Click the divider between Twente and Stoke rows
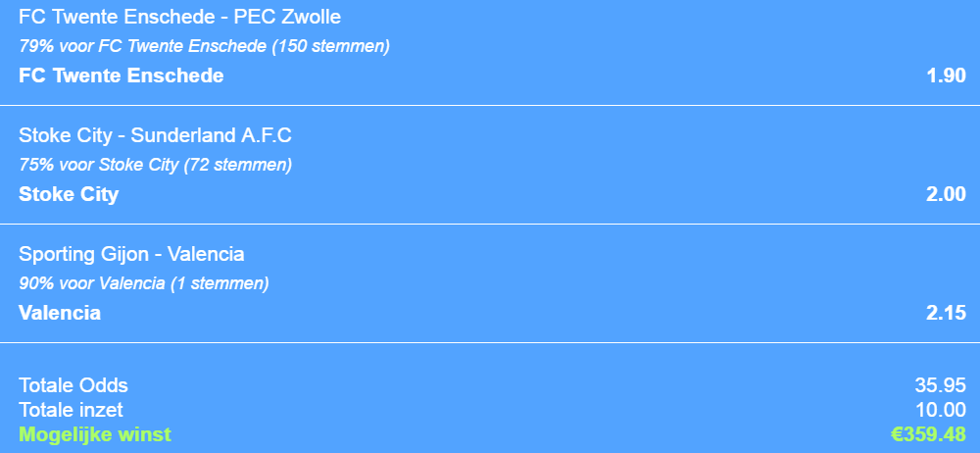980x453 pixels. 490,105
